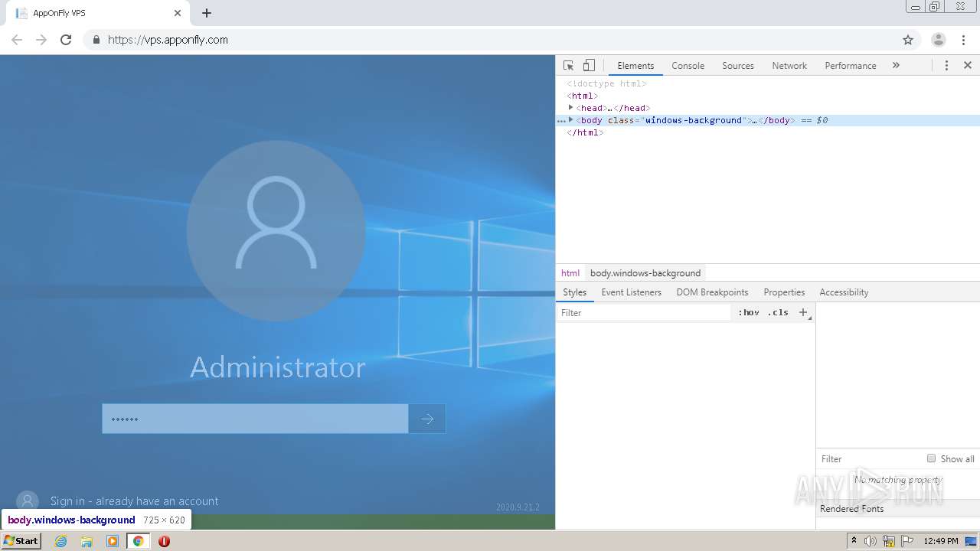The image size is (980, 551).
Task: Switch to the Sources tab
Action: tap(738, 66)
